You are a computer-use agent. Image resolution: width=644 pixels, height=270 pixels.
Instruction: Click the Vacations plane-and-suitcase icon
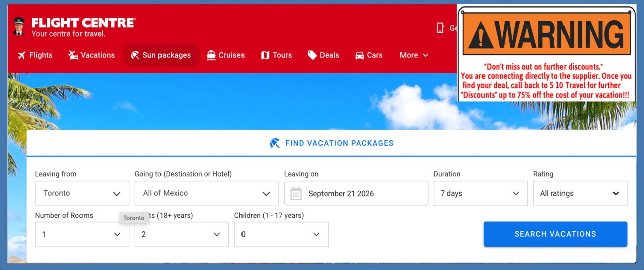pyautogui.click(x=73, y=55)
